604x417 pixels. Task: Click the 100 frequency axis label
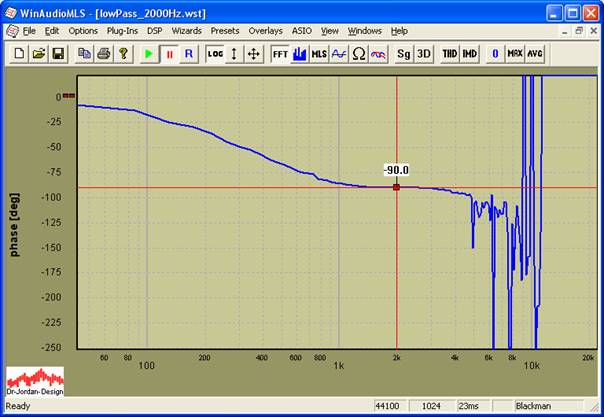click(146, 365)
